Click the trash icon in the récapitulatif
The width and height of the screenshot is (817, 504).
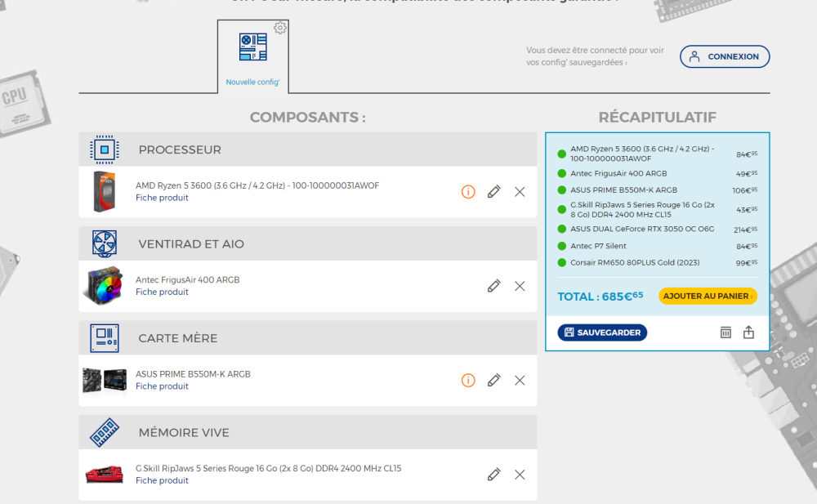coord(725,332)
